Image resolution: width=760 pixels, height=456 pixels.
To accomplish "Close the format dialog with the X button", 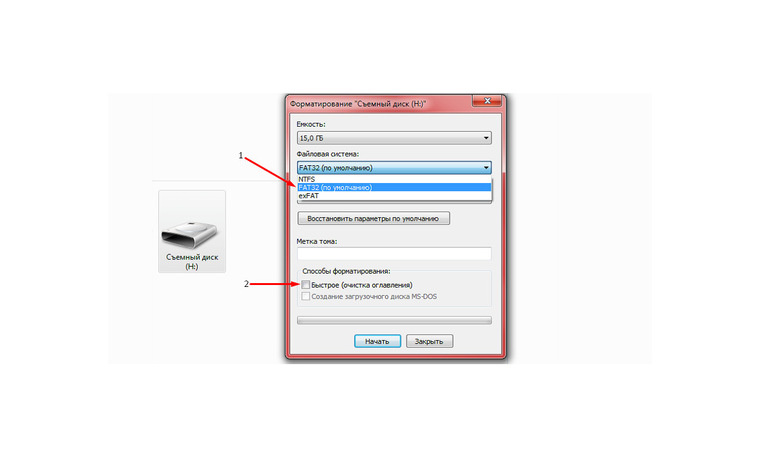I will (x=487, y=101).
